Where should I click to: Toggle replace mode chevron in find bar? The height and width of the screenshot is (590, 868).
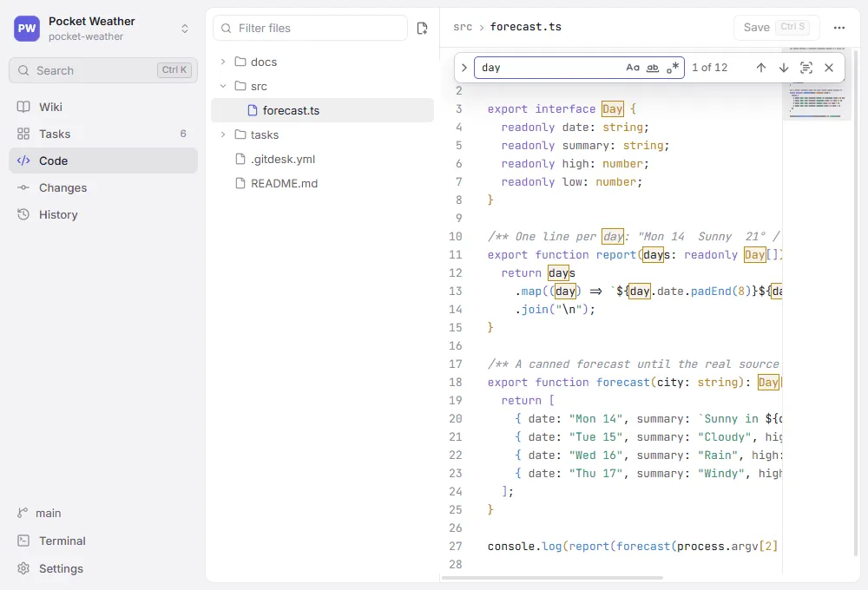[464, 68]
